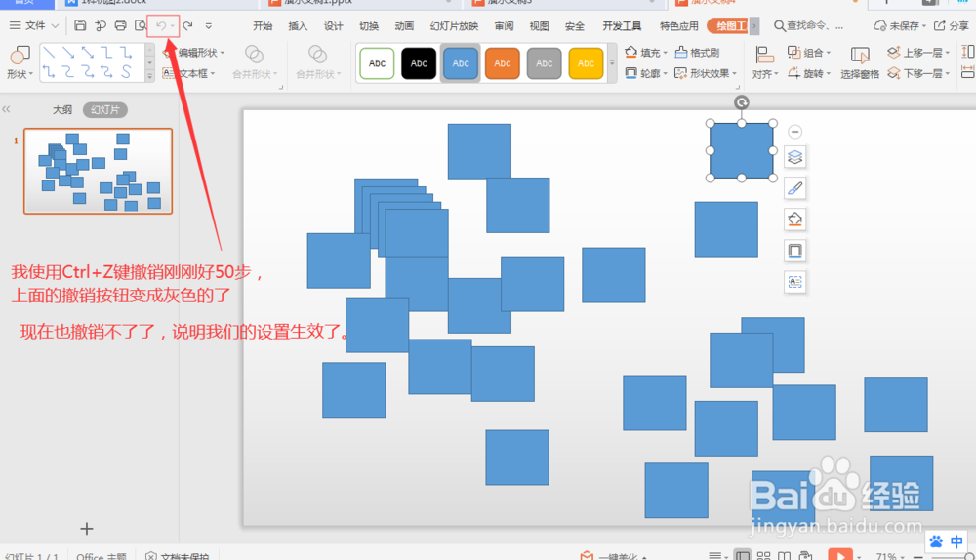Click the 分享 share icon
Screen dimensions: 976x560
(x=940, y=25)
